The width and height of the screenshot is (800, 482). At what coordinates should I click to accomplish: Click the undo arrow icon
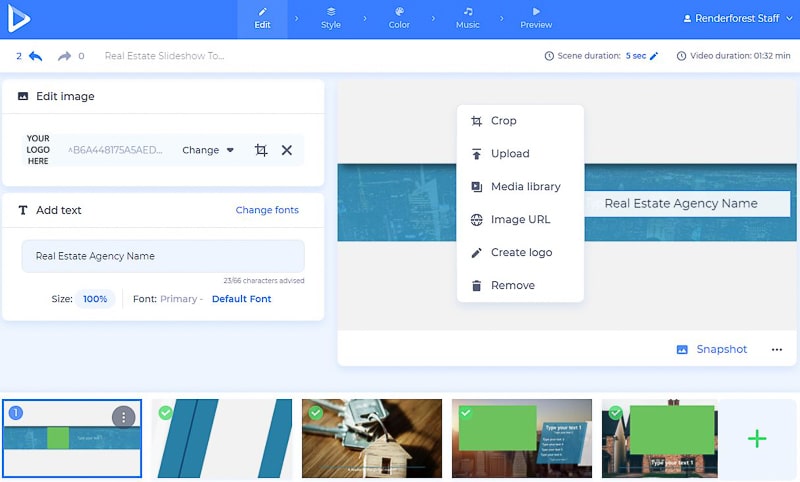pos(35,57)
